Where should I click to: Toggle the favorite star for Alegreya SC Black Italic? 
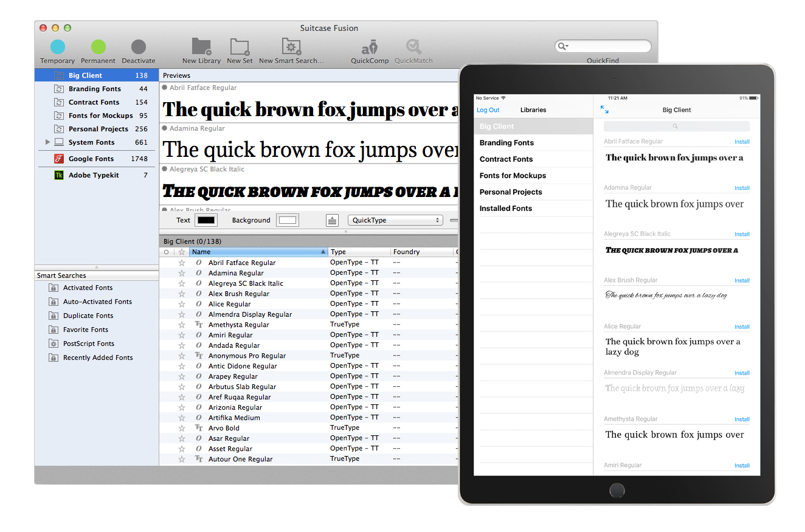(181, 283)
